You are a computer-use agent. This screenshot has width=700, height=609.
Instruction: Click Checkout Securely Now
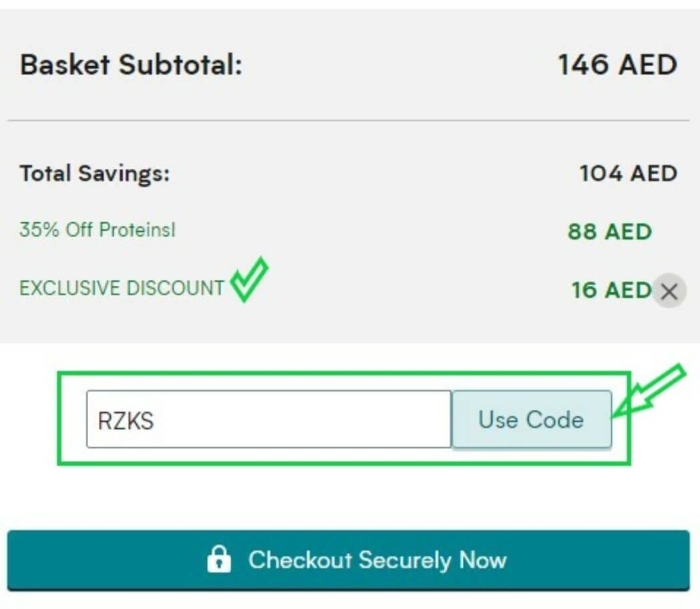coord(350,560)
